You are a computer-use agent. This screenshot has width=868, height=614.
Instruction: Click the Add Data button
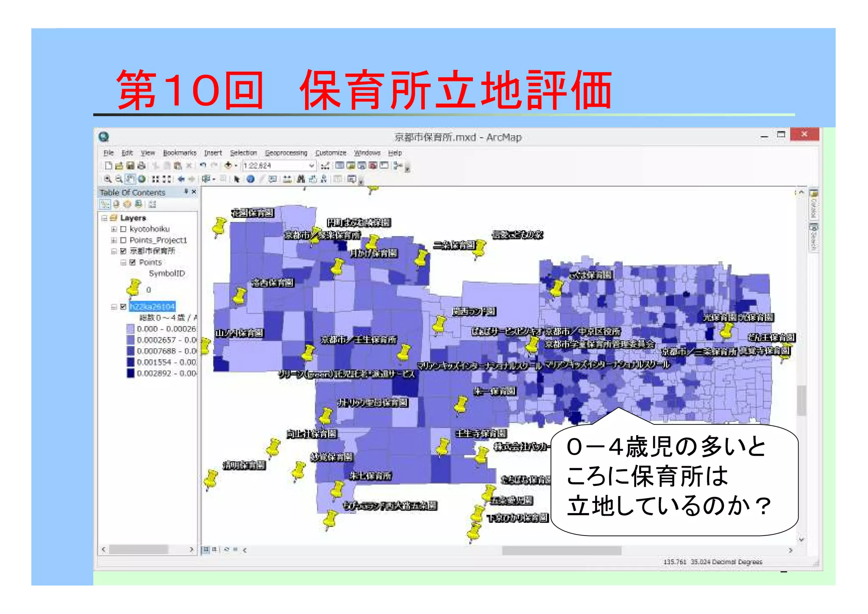point(228,165)
